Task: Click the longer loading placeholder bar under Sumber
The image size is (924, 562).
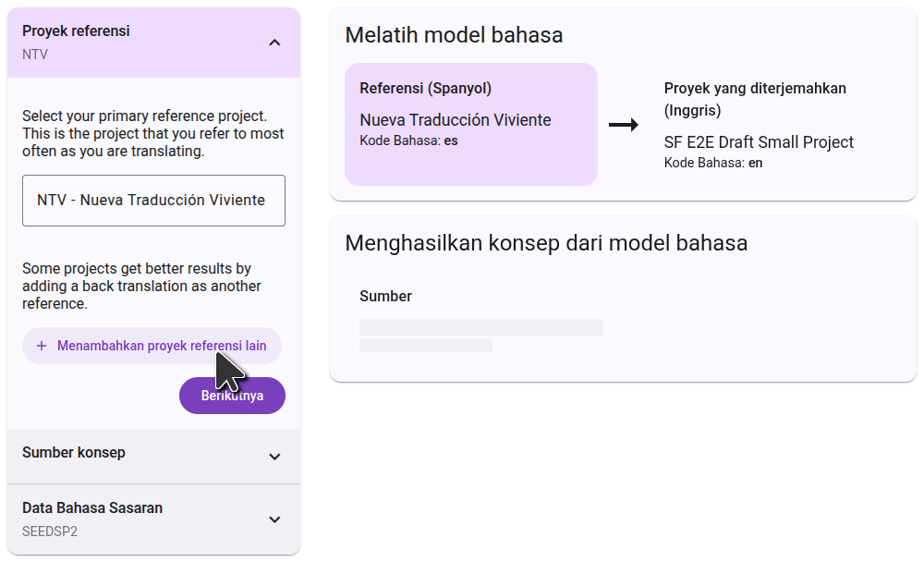Action: tap(480, 327)
